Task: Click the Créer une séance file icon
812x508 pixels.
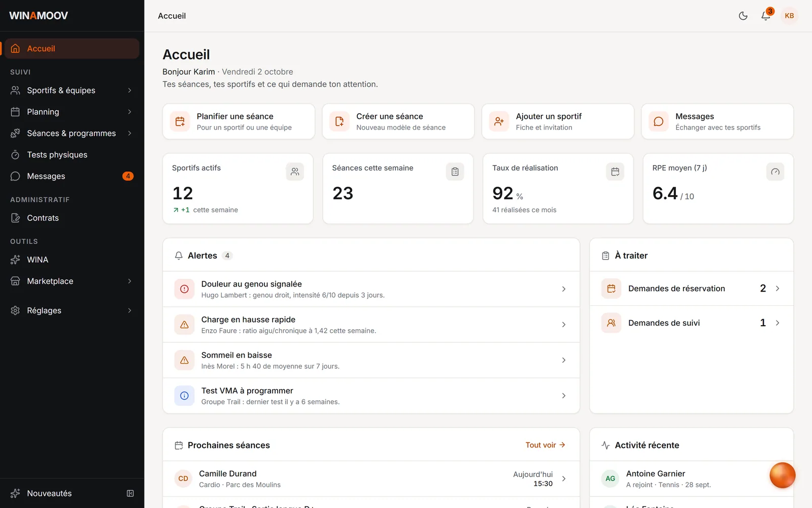Action: (340, 121)
